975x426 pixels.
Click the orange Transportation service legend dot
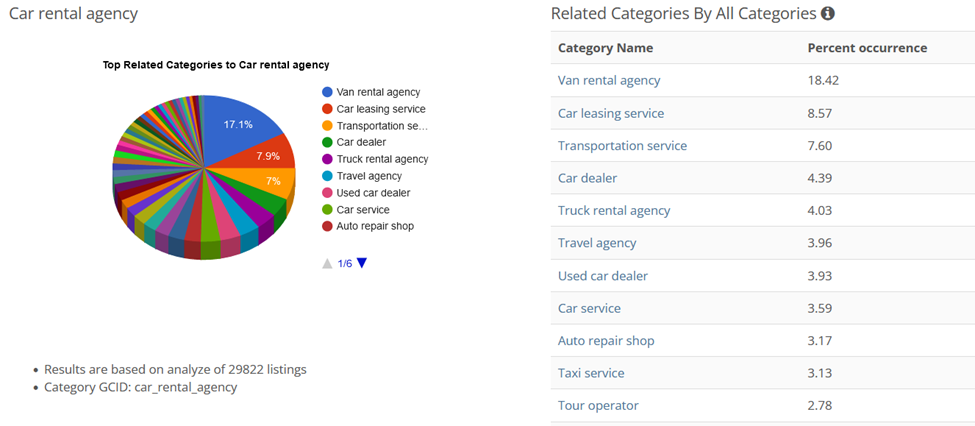[x=327, y=126]
